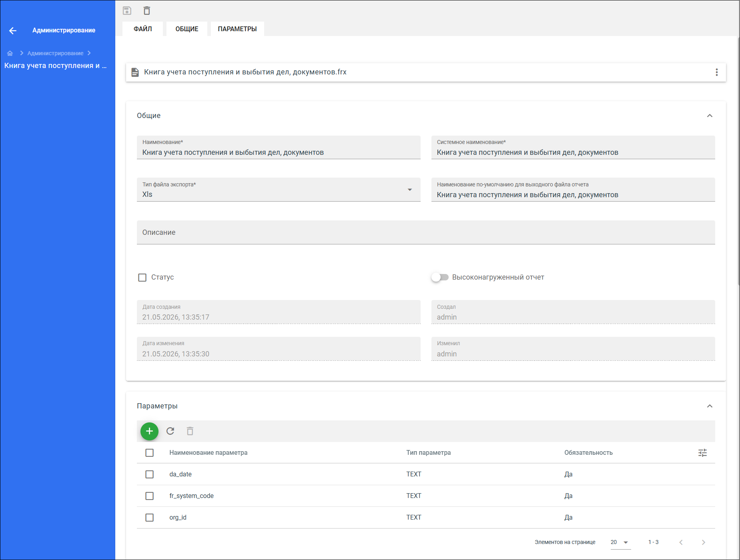740x560 pixels.
Task: Click the sidebar breadcrumb title Книга учета поступления и …
Action: click(56, 66)
